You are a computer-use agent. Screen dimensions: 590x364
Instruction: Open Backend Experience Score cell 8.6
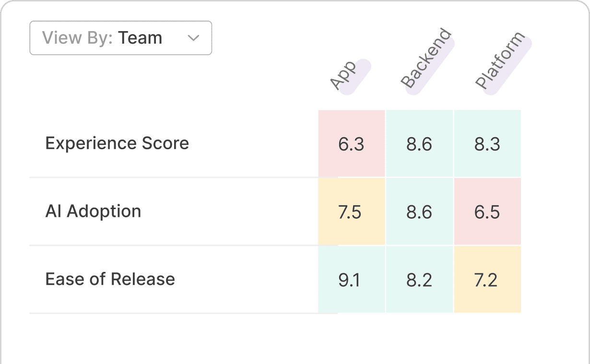419,144
